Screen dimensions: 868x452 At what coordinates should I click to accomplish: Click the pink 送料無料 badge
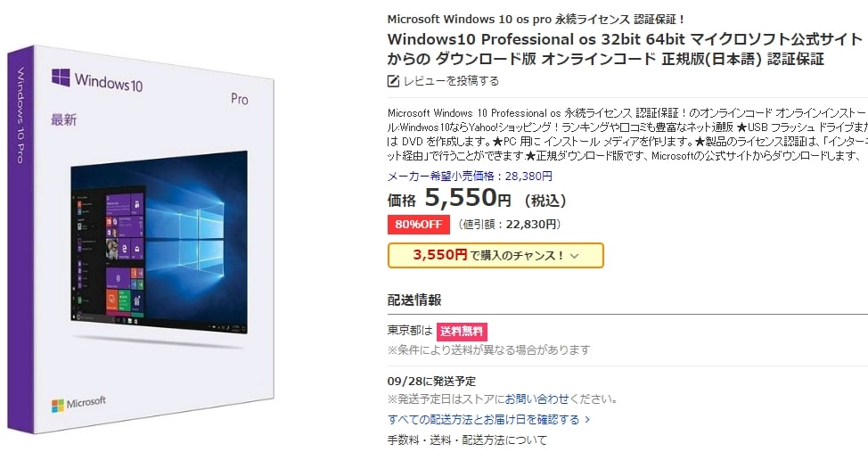462,333
